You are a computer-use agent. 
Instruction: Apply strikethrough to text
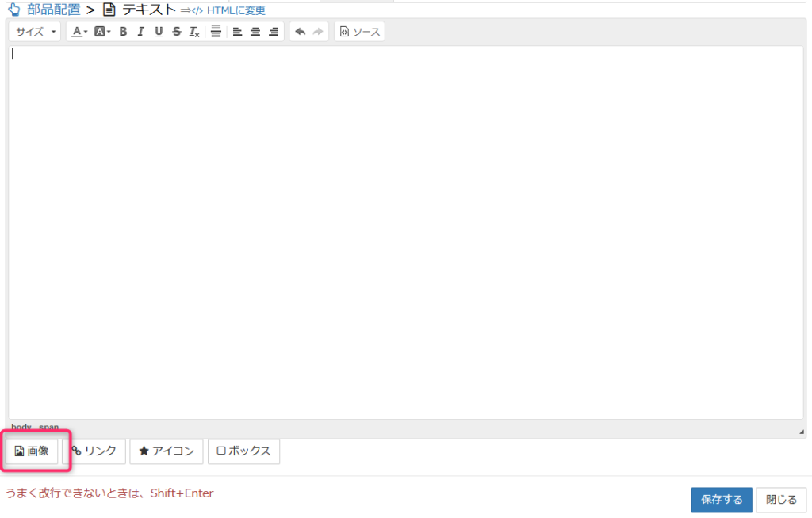tap(176, 32)
